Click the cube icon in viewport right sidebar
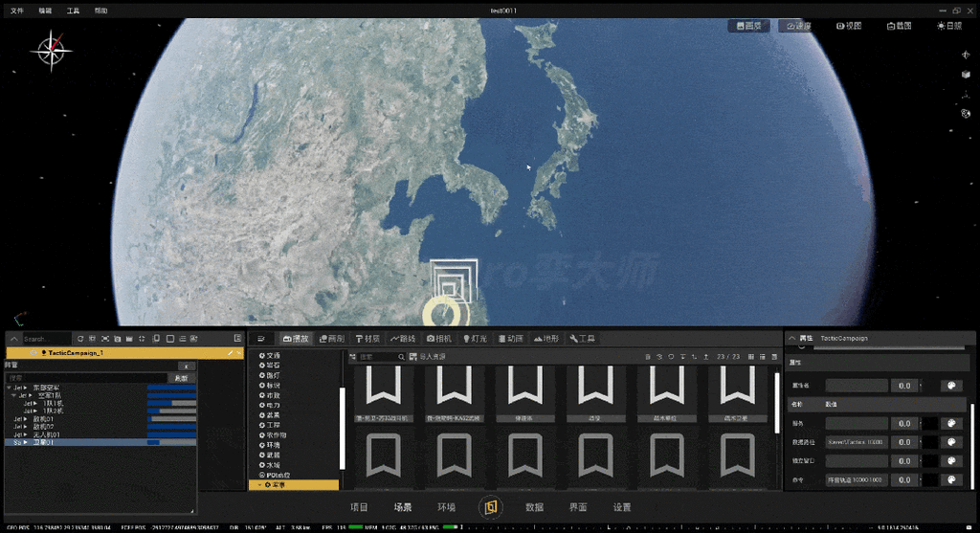This screenshot has width=980, height=533. click(x=966, y=75)
